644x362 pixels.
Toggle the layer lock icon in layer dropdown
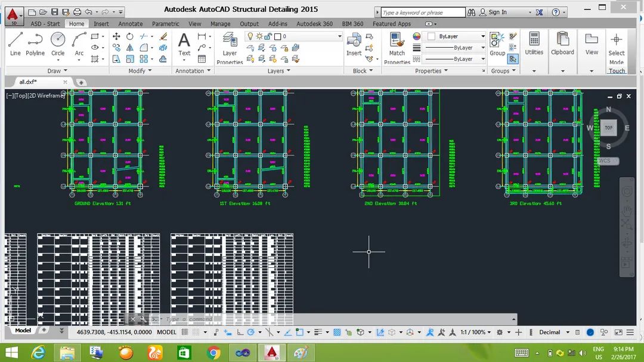click(x=268, y=36)
